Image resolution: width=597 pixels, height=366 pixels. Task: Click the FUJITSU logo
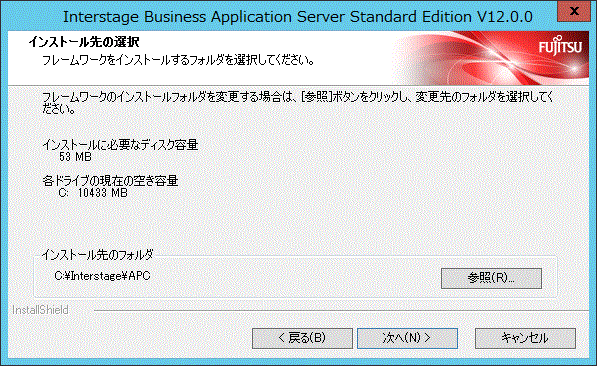coord(560,46)
